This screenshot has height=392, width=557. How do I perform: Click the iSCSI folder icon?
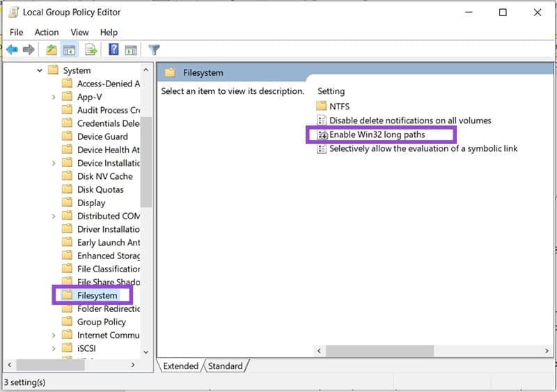click(x=67, y=347)
